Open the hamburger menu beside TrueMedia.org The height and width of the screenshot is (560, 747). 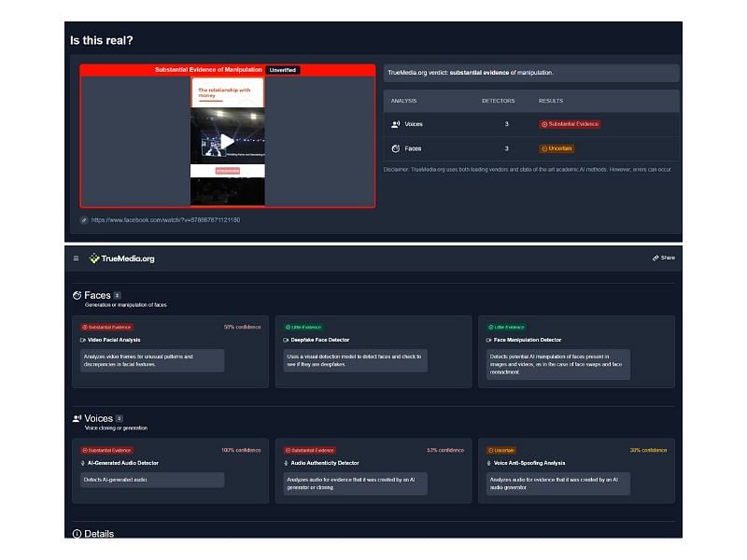[76, 259]
